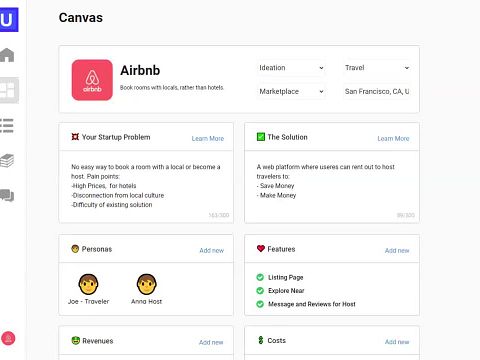The width and height of the screenshot is (480, 360).
Task: Edit the San Francisco location field
Action: [377, 91]
